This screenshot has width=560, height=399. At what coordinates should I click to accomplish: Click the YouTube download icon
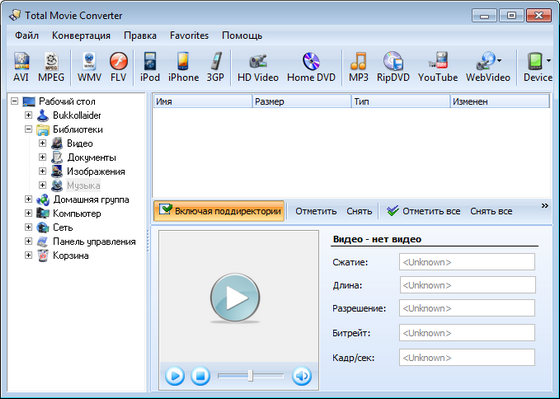(x=438, y=67)
